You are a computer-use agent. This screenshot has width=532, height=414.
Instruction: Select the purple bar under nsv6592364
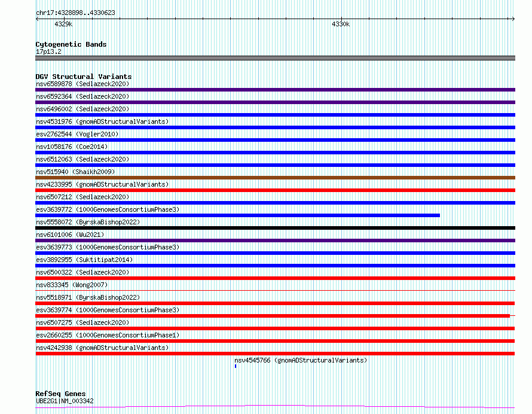275,102
